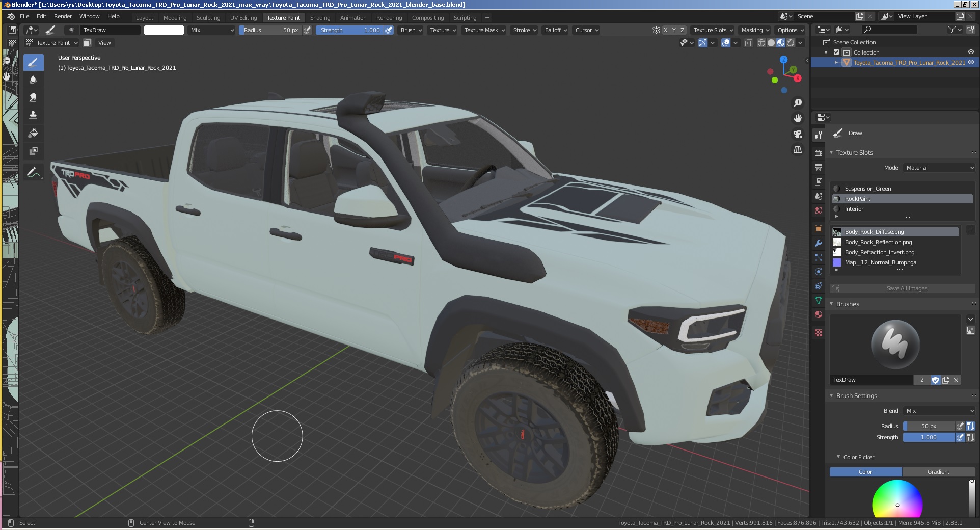Adjust the Radius slider in Brush Settings
The image size is (980, 530).
point(929,426)
